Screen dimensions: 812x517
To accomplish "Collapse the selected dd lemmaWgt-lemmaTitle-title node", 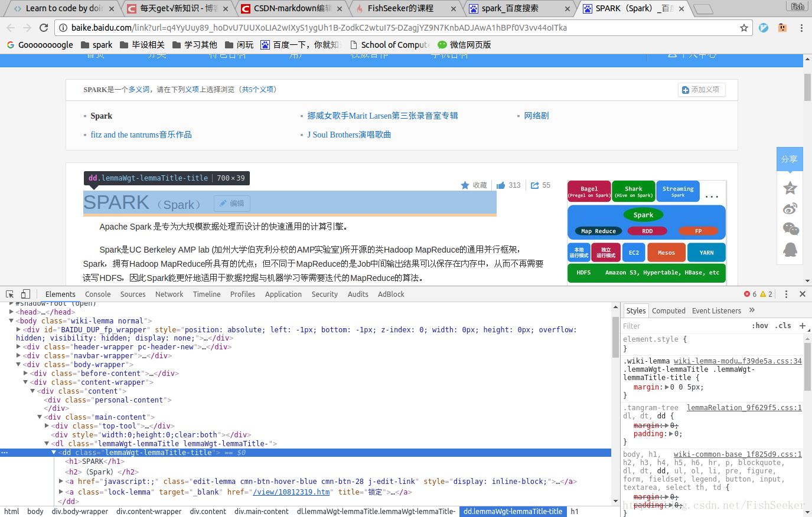I will click(54, 453).
